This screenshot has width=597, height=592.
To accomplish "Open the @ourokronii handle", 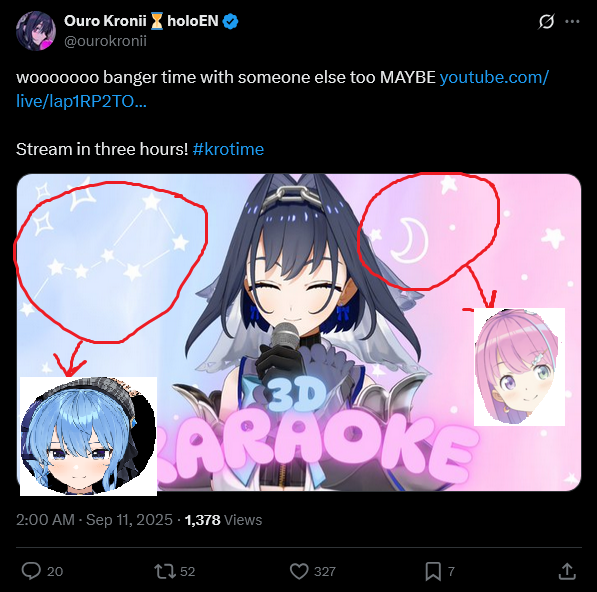I will [105, 41].
